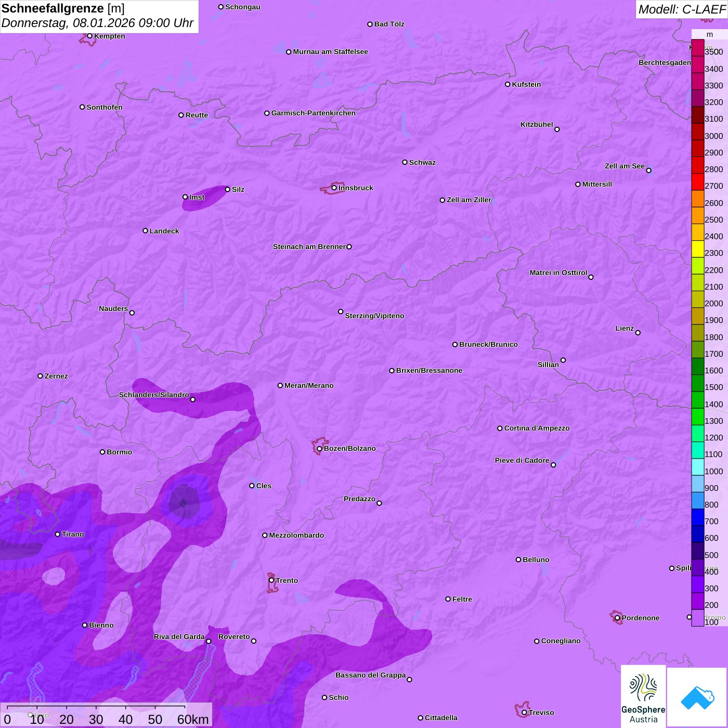Image resolution: width=728 pixels, height=728 pixels.
Task: Click the Landeck location marker
Action: pos(145,231)
